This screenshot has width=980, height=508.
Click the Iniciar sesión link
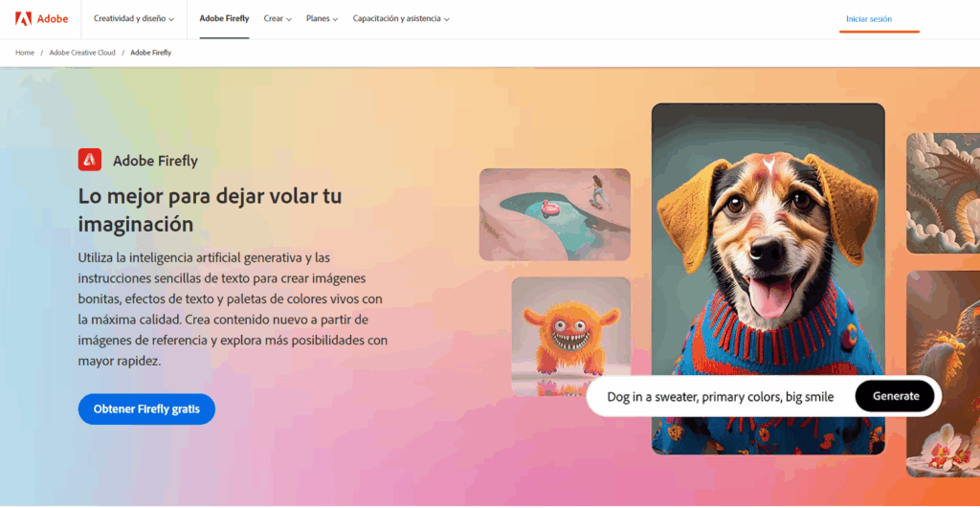coord(869,19)
